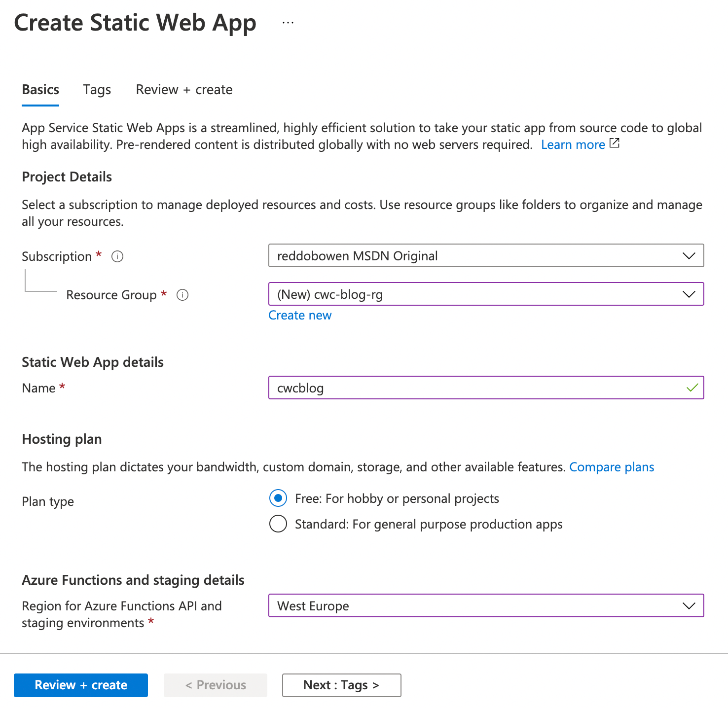Viewport: 728px width, 708px height.
Task: Switch to the Basics tab
Action: pyautogui.click(x=40, y=90)
